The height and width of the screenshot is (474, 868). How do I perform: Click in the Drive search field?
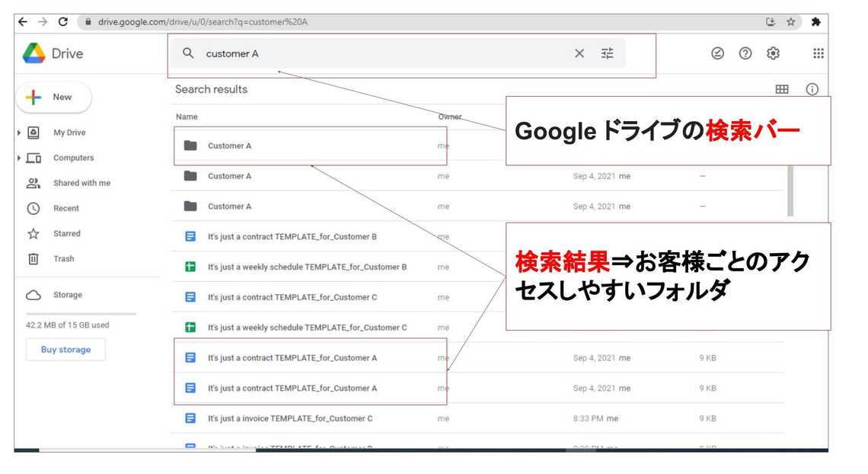pyautogui.click(x=381, y=53)
